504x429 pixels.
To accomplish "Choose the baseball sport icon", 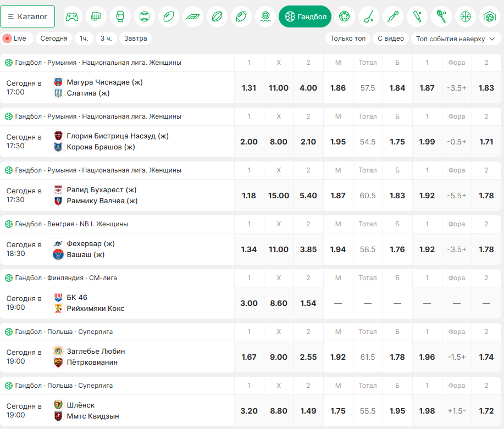I will pos(145,16).
